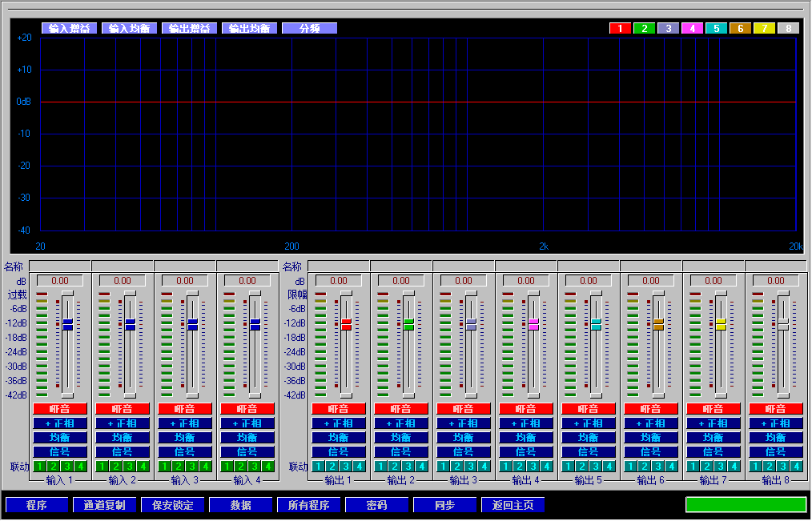Click the red 输出 1 gain fader
The height and width of the screenshot is (521, 812).
(347, 324)
